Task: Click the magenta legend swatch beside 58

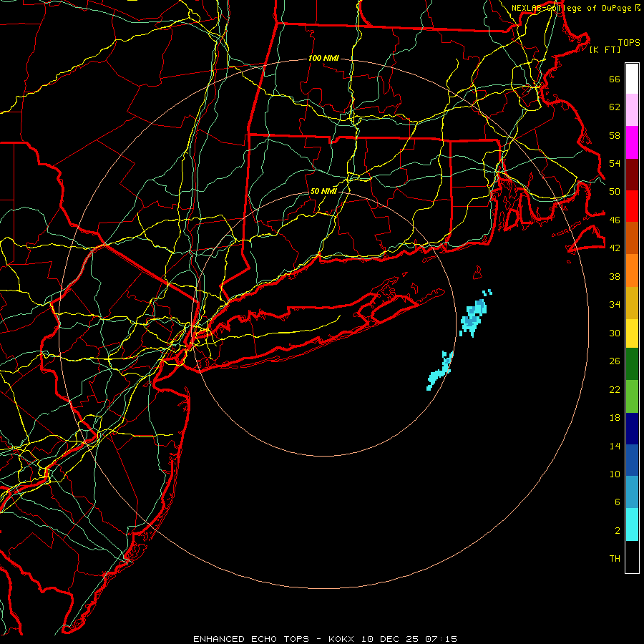Action: (x=632, y=142)
